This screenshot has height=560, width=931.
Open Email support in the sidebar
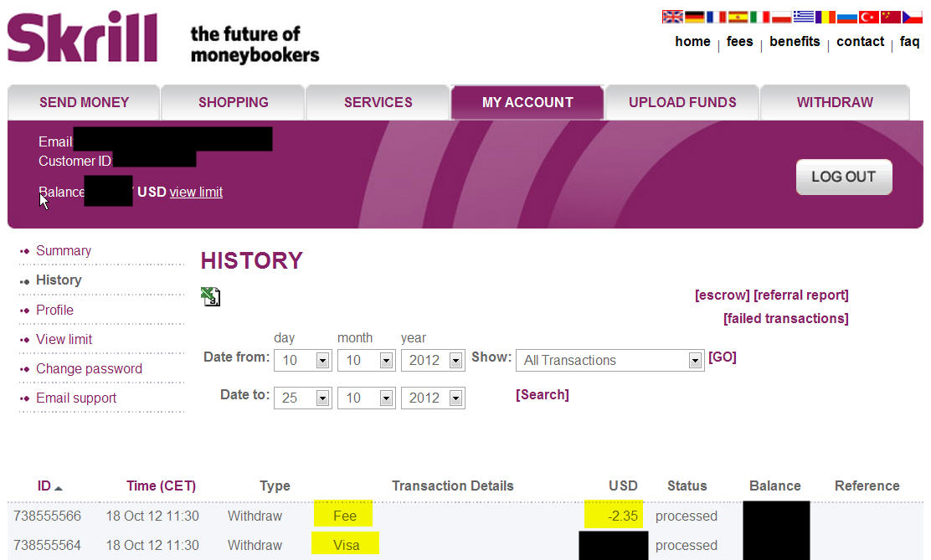click(76, 398)
